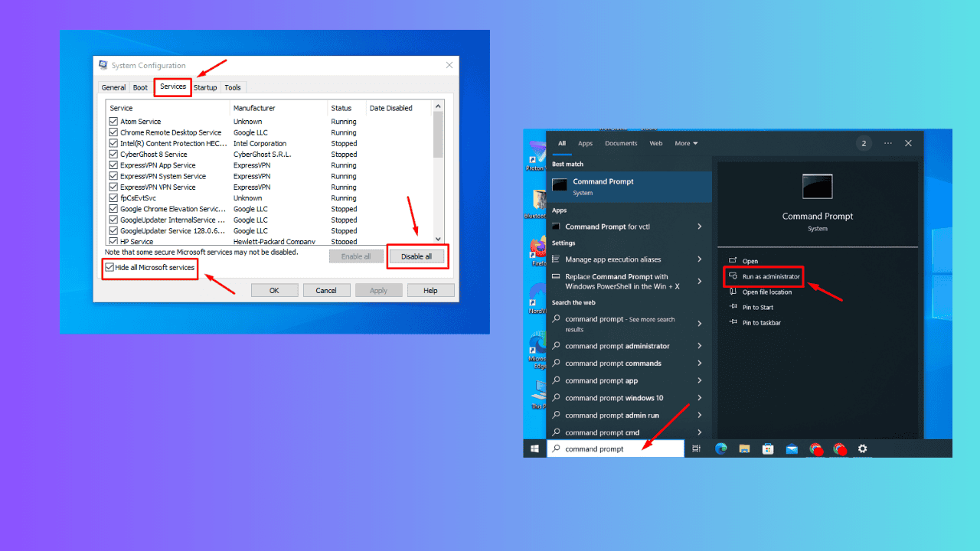The image size is (980, 551).
Task: Click the Manage app execution aliases list icon
Action: coord(557,259)
